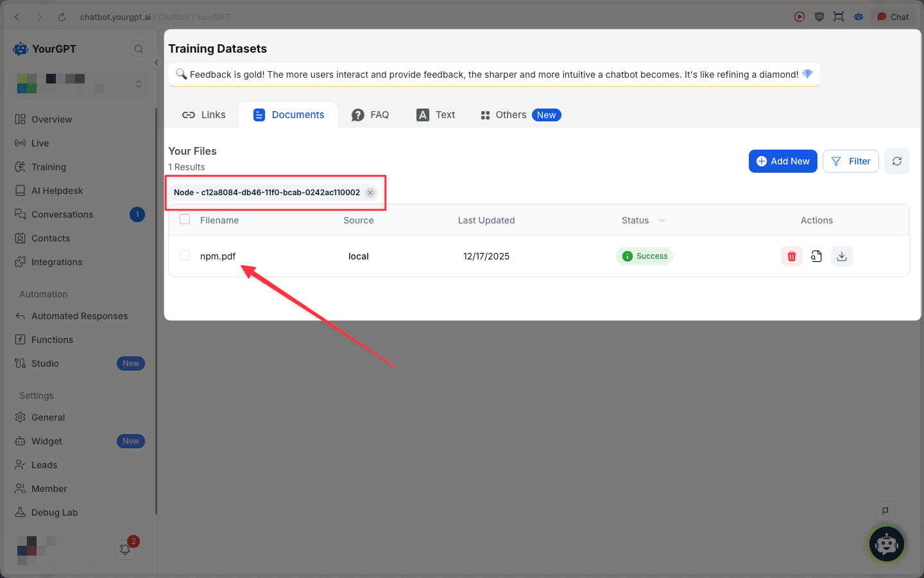Open notifications via the bell icon
Image resolution: width=924 pixels, height=578 pixels.
(124, 550)
